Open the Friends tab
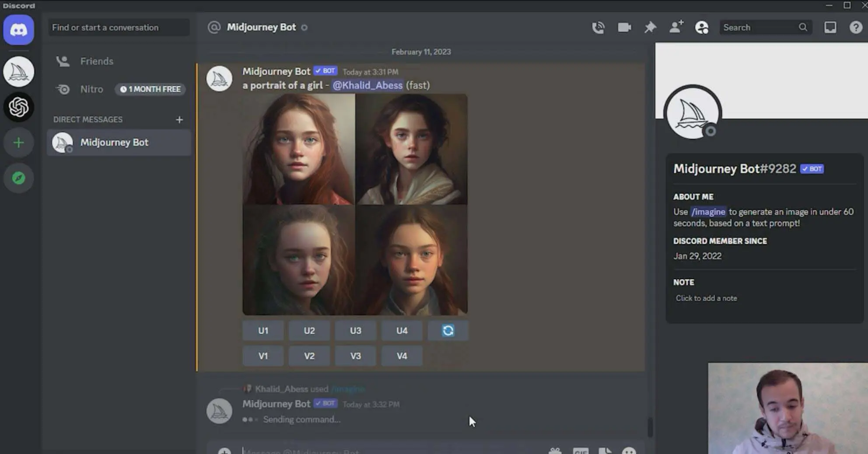 (97, 61)
